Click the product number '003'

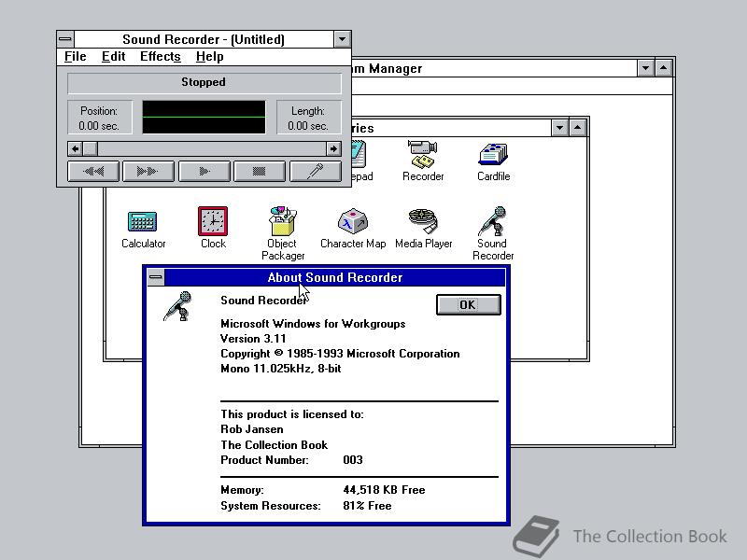point(353,460)
